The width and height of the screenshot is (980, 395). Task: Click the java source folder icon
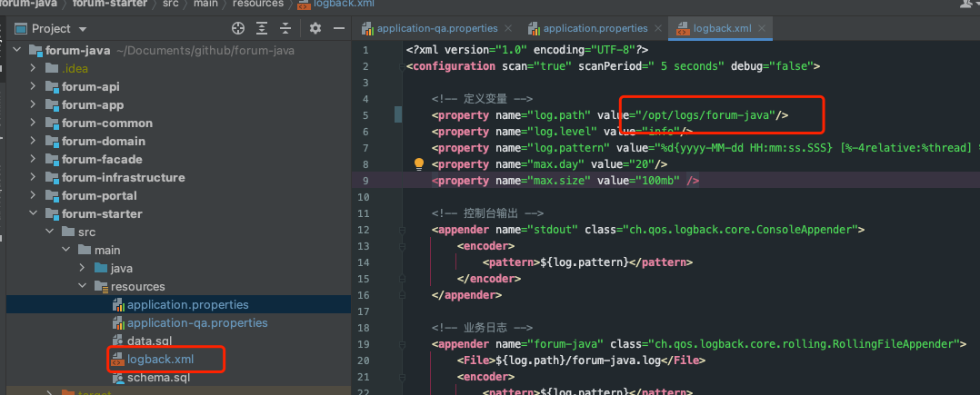101,268
